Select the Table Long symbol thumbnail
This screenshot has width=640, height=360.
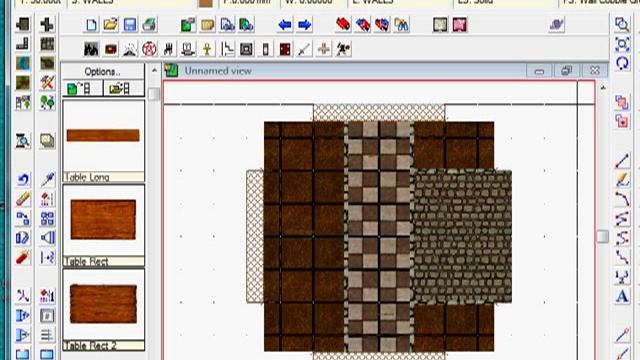point(103,141)
